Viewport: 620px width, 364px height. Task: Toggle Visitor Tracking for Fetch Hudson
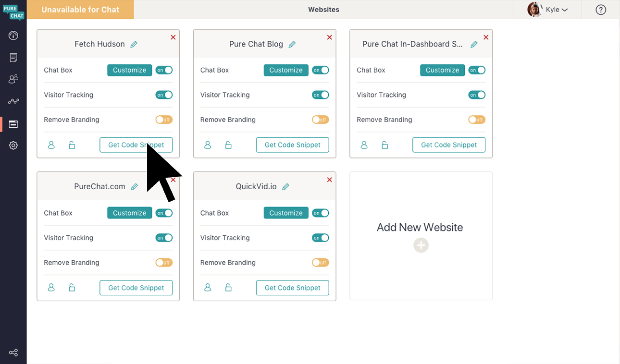pyautogui.click(x=164, y=95)
